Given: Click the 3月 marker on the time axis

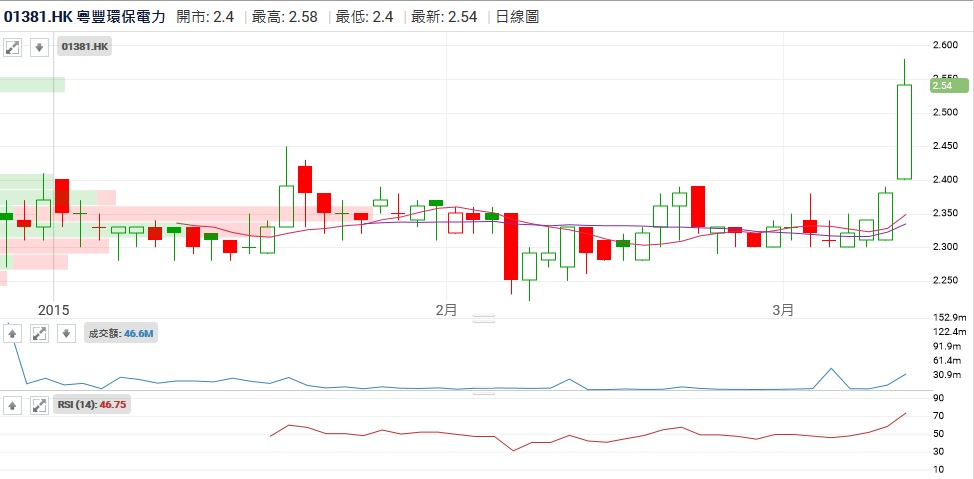Looking at the screenshot, I should click(785, 310).
